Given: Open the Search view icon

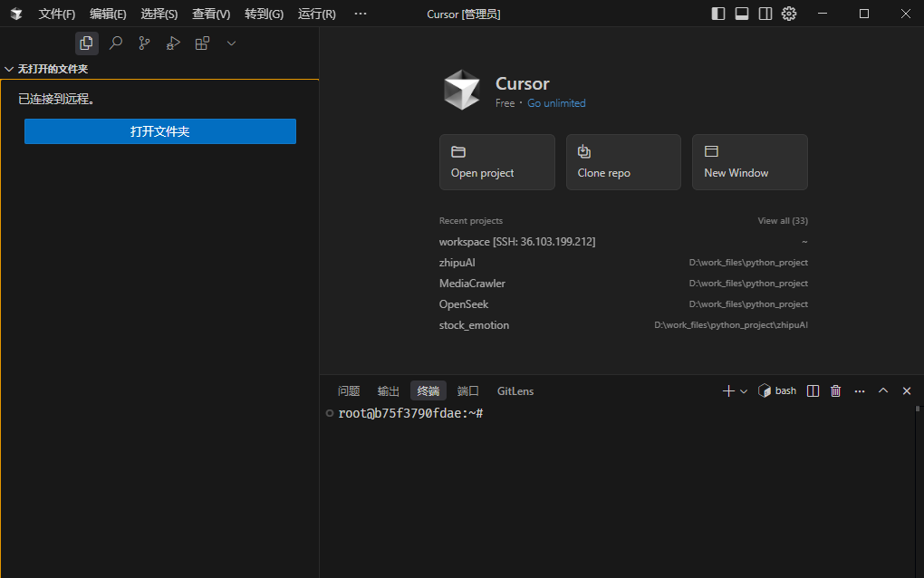Looking at the screenshot, I should coord(116,43).
